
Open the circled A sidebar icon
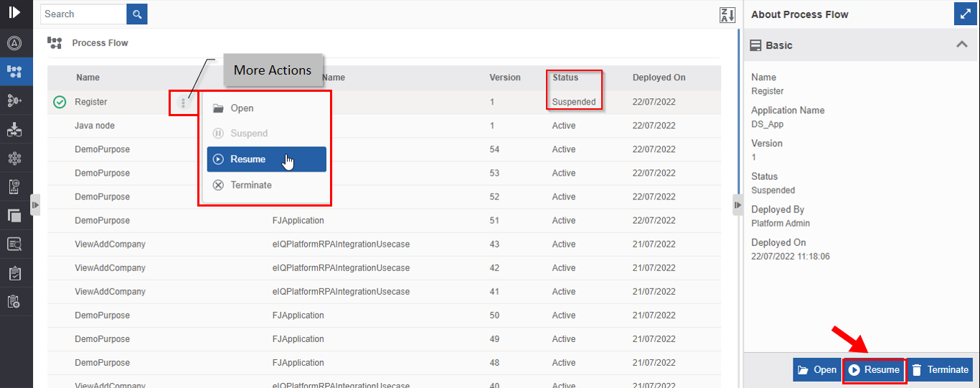coord(14,43)
